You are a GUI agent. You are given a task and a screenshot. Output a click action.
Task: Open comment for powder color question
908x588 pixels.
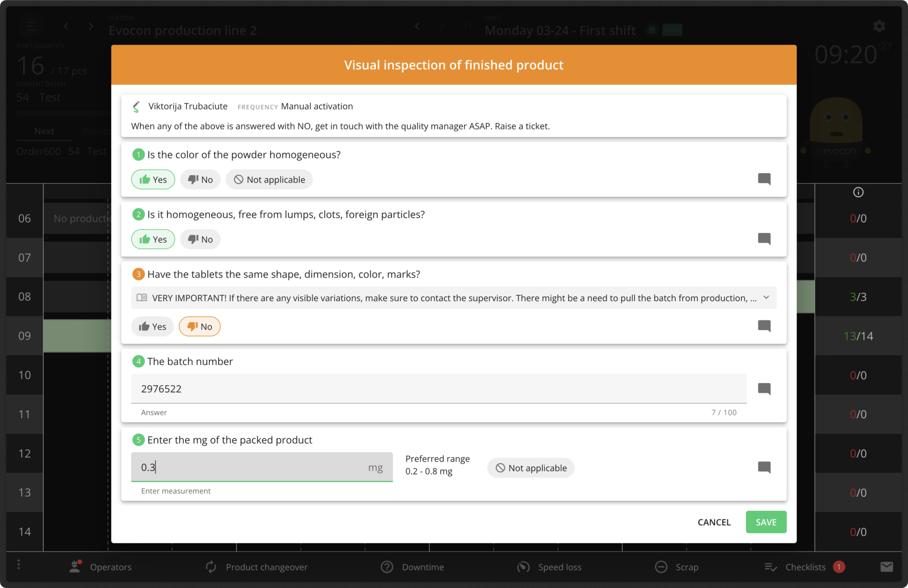tap(764, 179)
